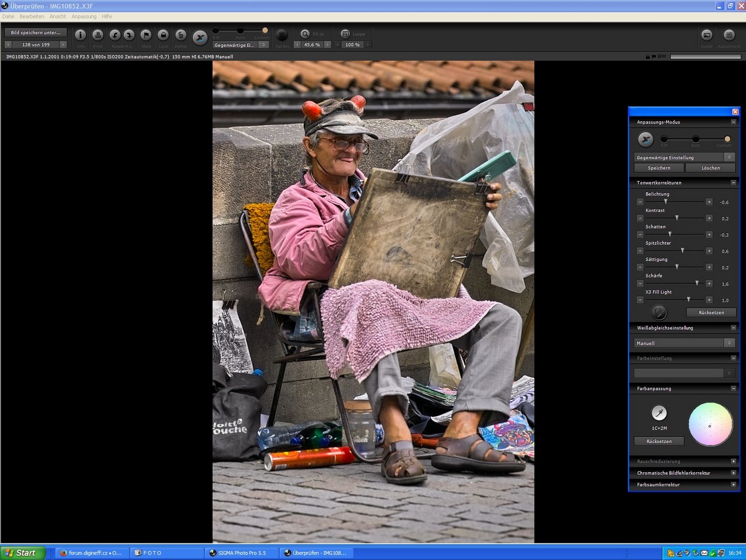Select Custom mode in adjustment panel

(x=727, y=139)
